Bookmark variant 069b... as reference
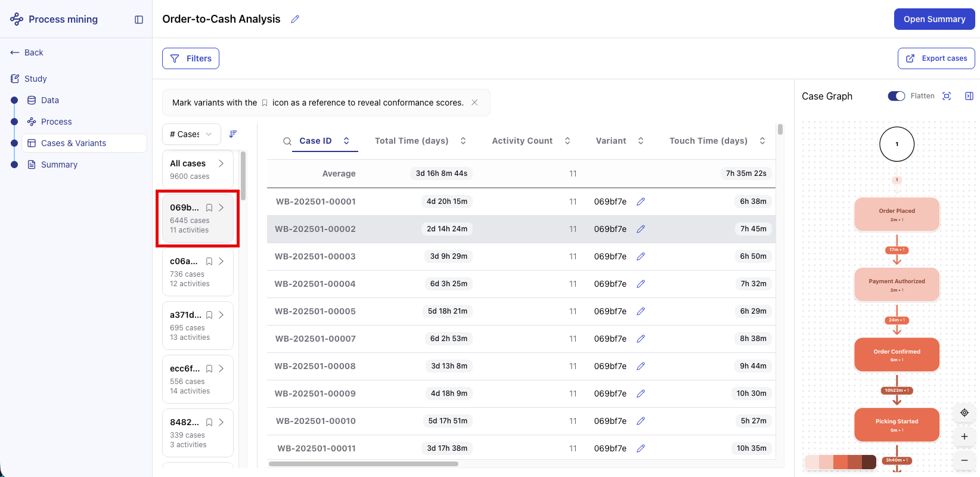Viewport: 980px width, 477px height. coord(209,207)
